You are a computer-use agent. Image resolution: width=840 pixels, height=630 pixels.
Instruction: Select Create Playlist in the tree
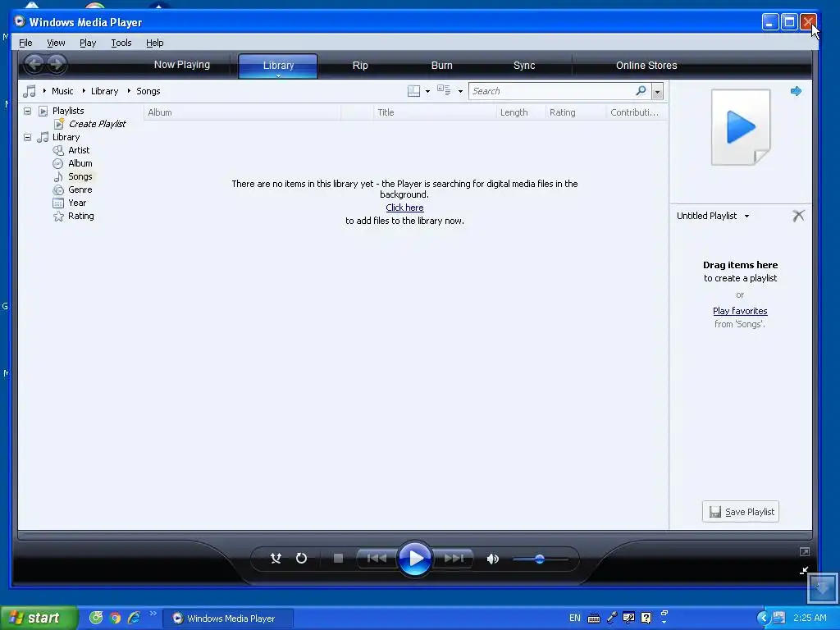click(97, 124)
